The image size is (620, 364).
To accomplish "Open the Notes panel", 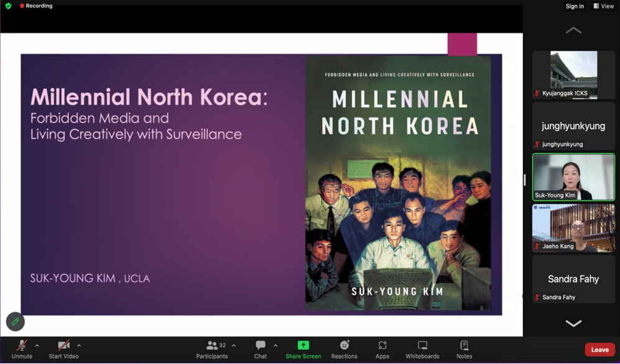I will click(464, 350).
